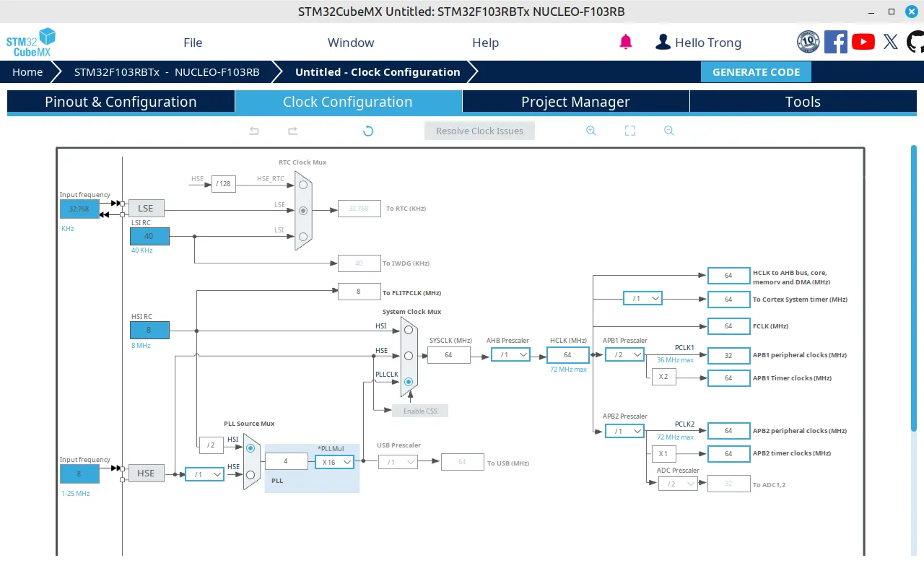Select HSE in System Clock Mux
This screenshot has height=563, width=924.
click(x=409, y=356)
